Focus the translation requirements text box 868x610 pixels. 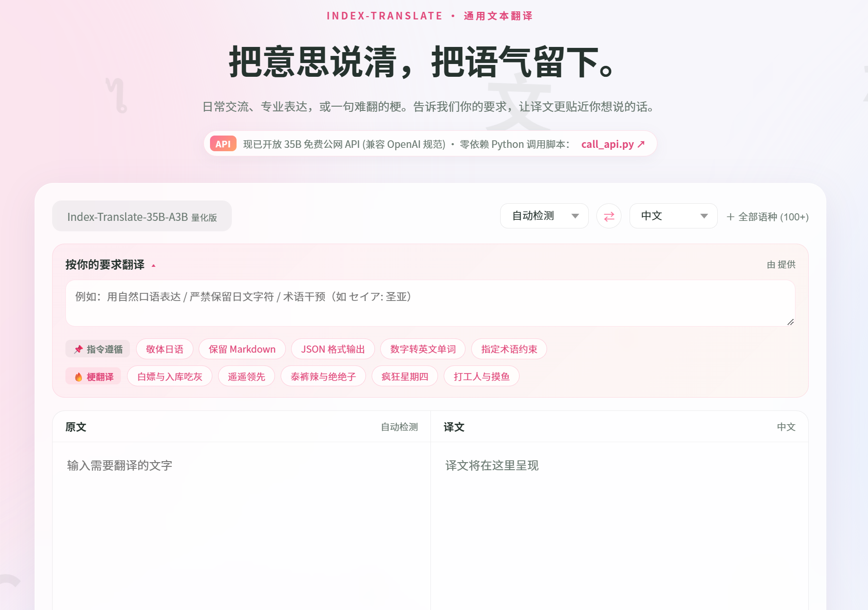click(x=430, y=303)
